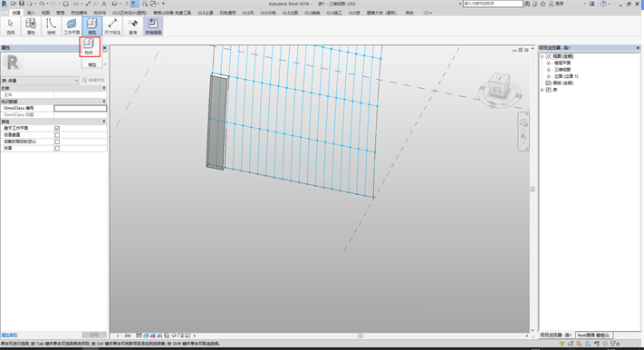Click the Favorites star icon
This screenshot has height=350, width=644.
543,4
